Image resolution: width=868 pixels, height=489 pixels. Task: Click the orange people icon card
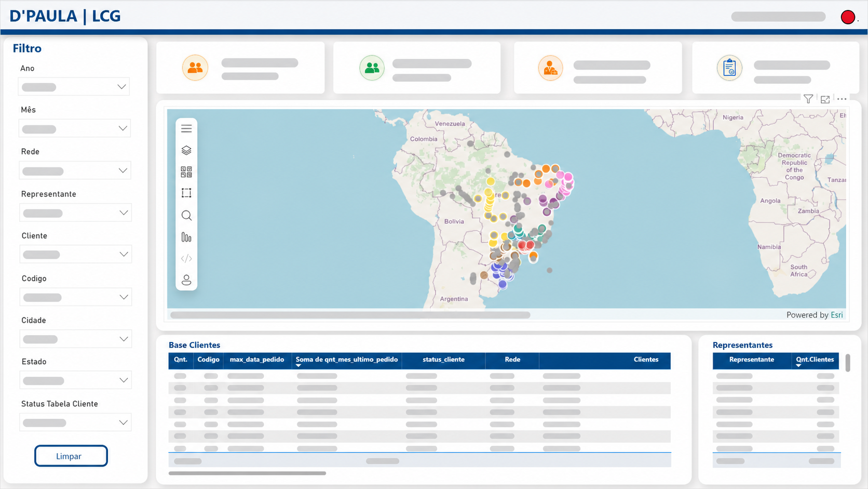coord(195,68)
